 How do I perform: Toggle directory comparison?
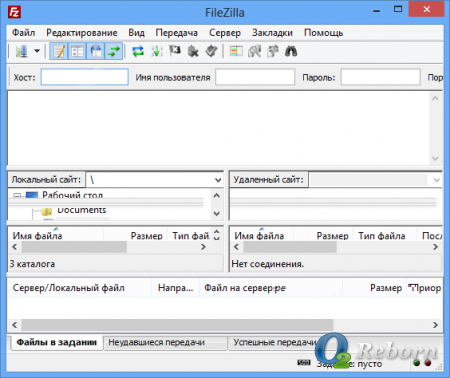(254, 51)
